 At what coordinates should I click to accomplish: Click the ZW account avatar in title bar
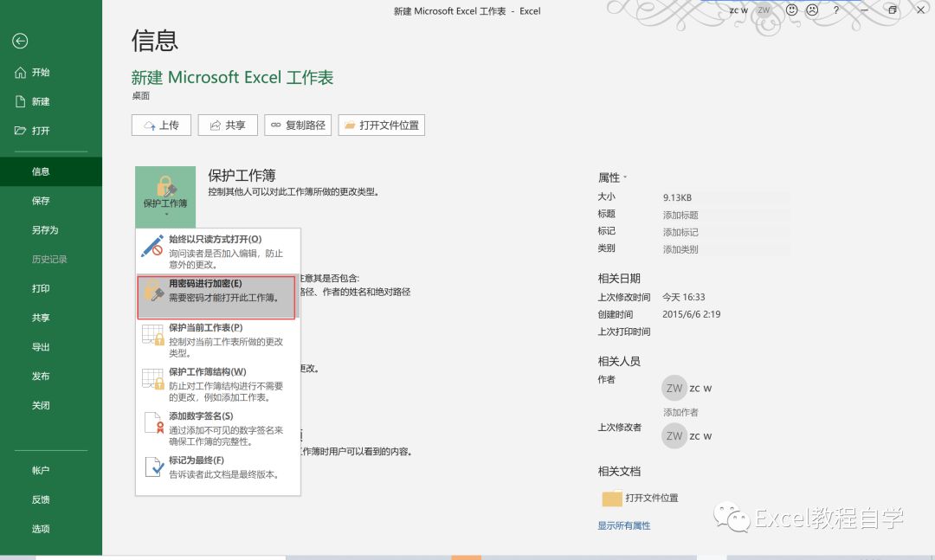pos(764,10)
